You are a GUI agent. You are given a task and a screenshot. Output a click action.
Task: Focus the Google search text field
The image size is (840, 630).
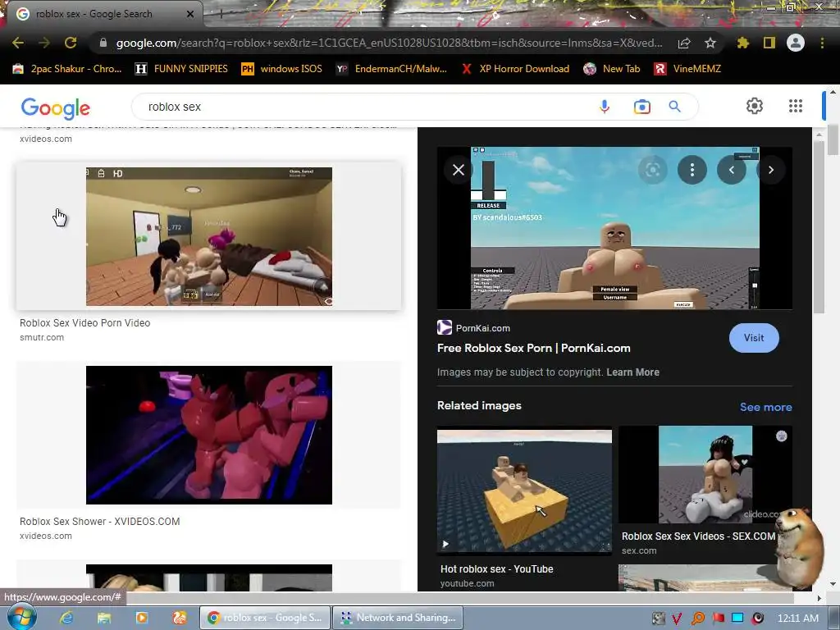pos(364,107)
